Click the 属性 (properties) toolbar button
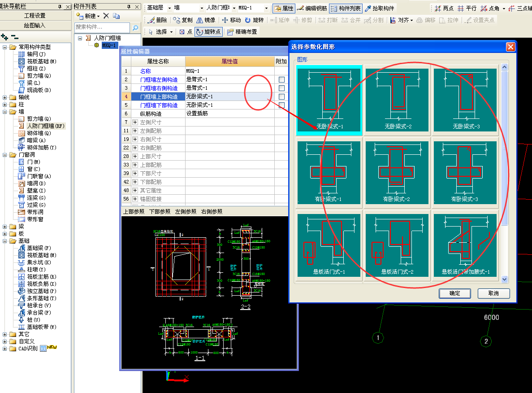The width and height of the screenshot is (532, 393). (x=284, y=8)
